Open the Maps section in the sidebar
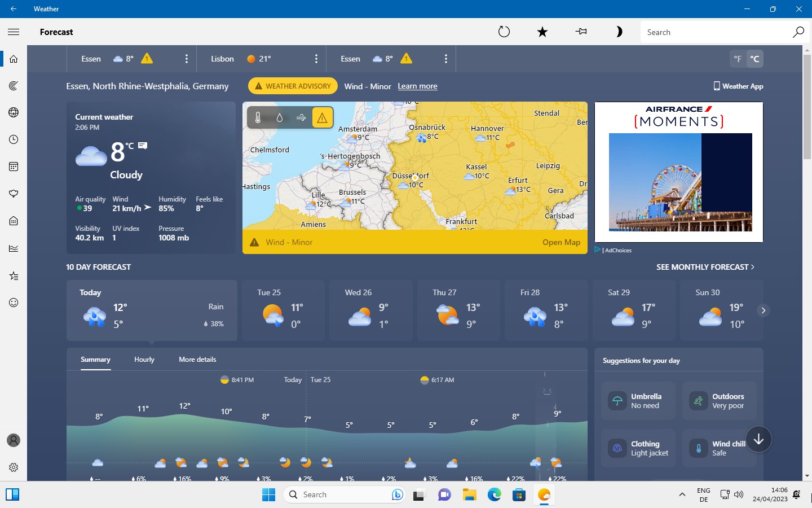 click(14, 85)
